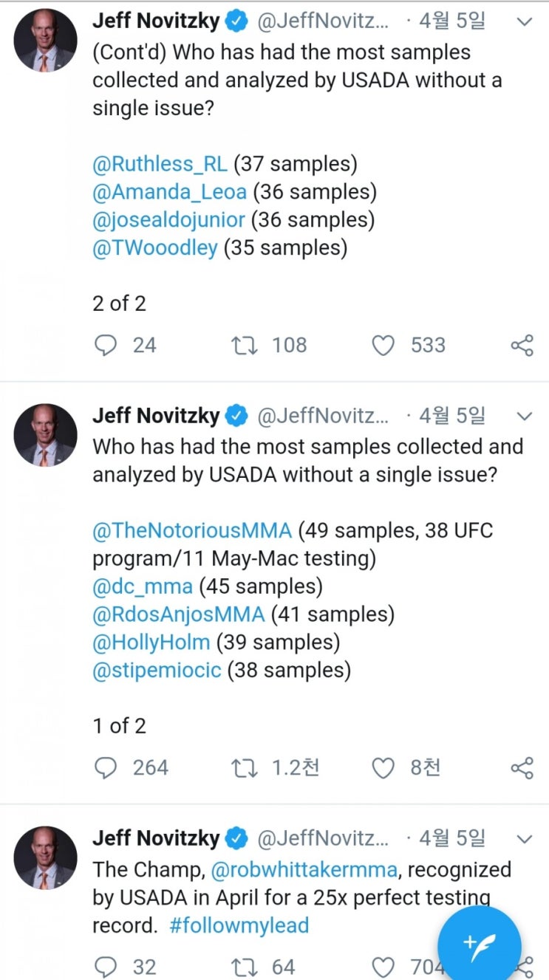
Task: Share the '1 of 2' tweet
Action: [522, 768]
